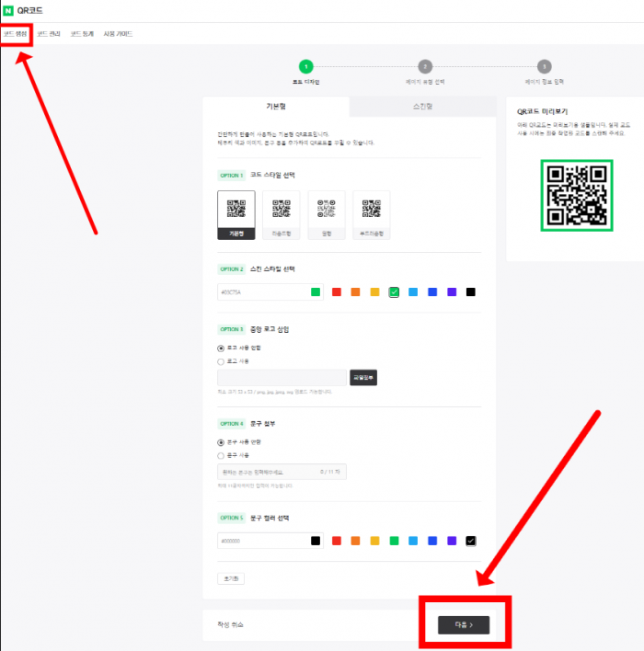The width and height of the screenshot is (644, 651).
Task: Click step 3 circle in progress indicator
Action: point(545,66)
